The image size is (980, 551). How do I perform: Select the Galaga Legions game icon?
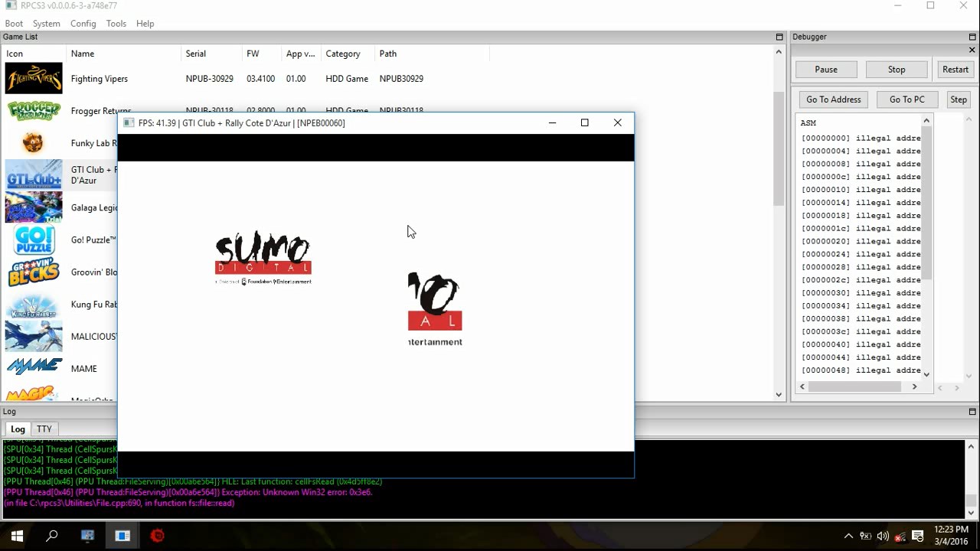point(34,207)
